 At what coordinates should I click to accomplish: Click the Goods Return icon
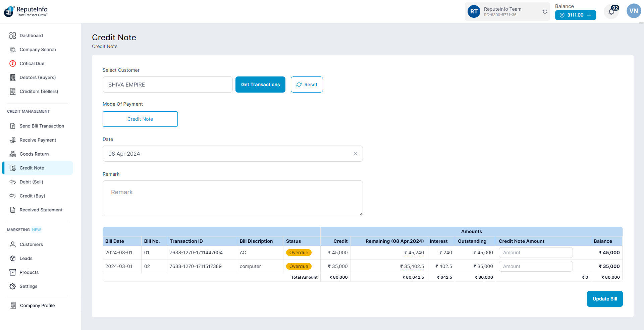click(13, 154)
